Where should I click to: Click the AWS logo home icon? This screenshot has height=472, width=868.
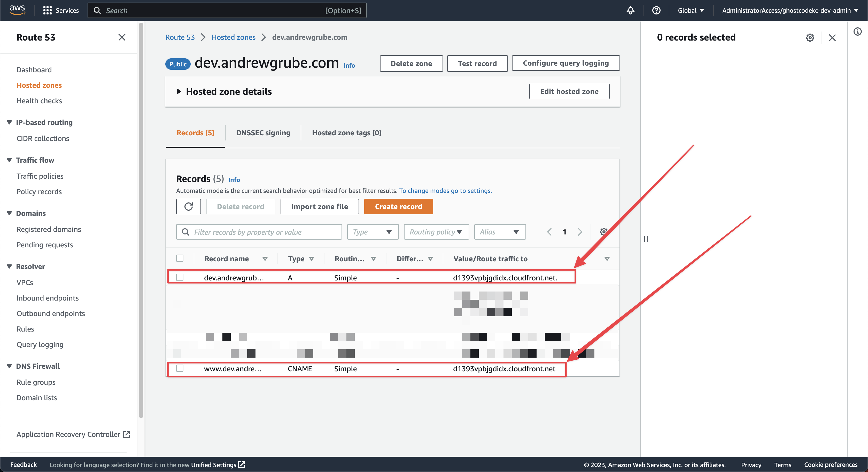coord(17,10)
